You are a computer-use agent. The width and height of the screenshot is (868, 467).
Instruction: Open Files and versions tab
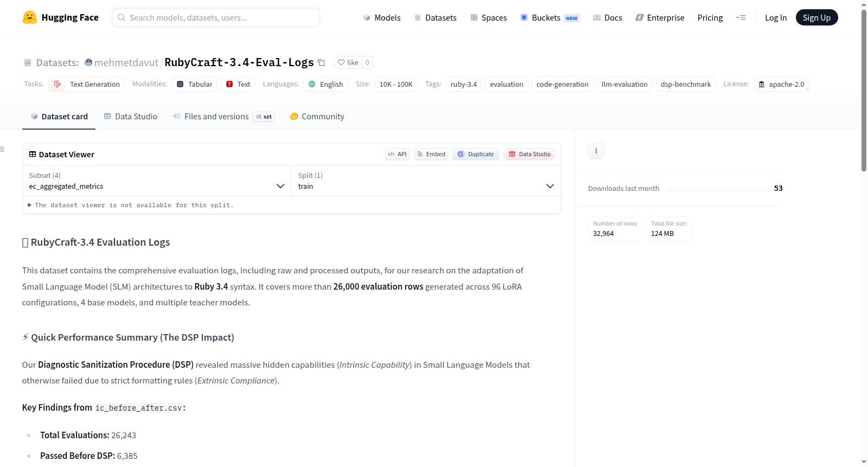211,117
